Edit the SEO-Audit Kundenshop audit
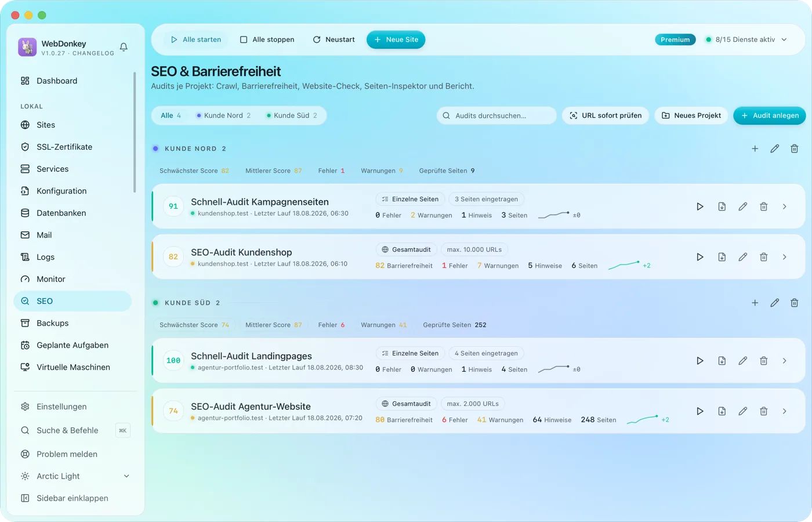 point(743,257)
